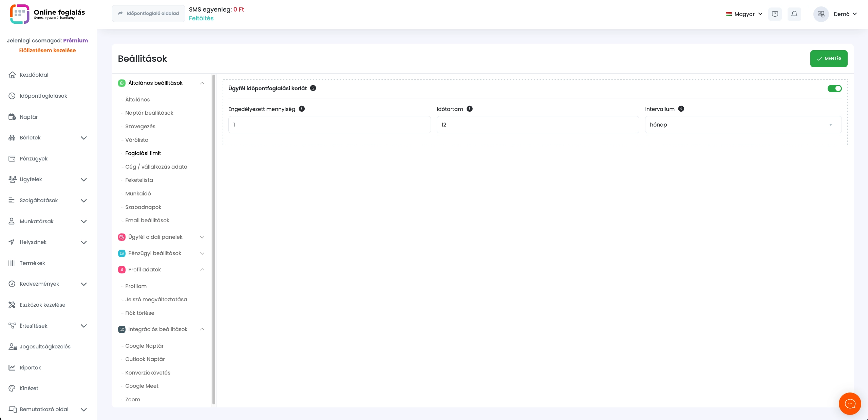This screenshot has height=420, width=868.
Task: Click info icon next to Intervallum label
Action: point(681,109)
